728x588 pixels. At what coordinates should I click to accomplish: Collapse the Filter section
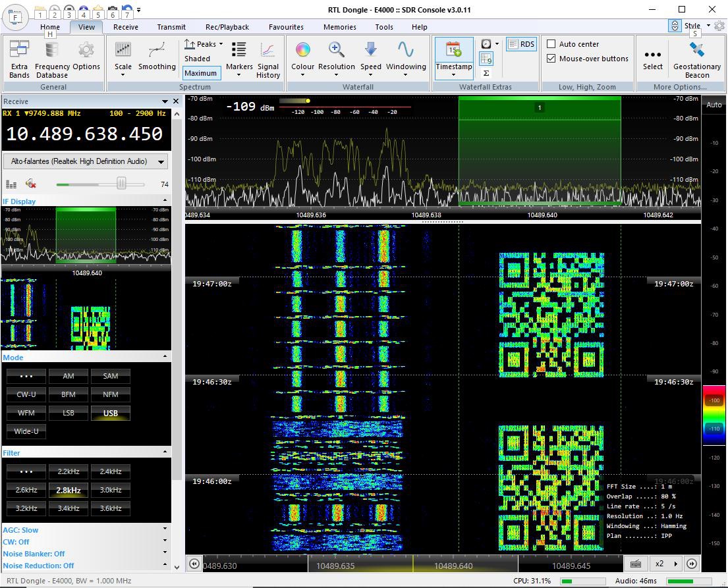coord(165,452)
